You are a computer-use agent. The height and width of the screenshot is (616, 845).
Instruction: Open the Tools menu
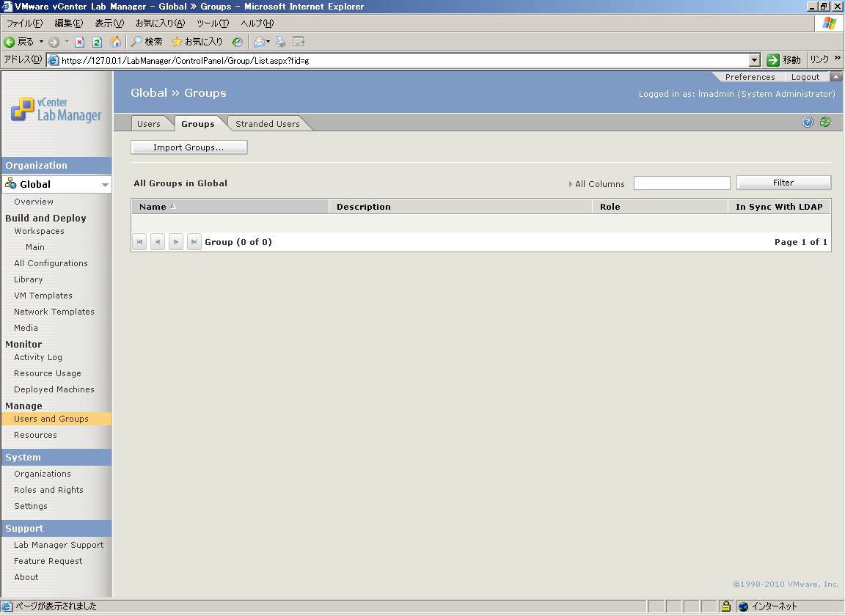coord(212,23)
